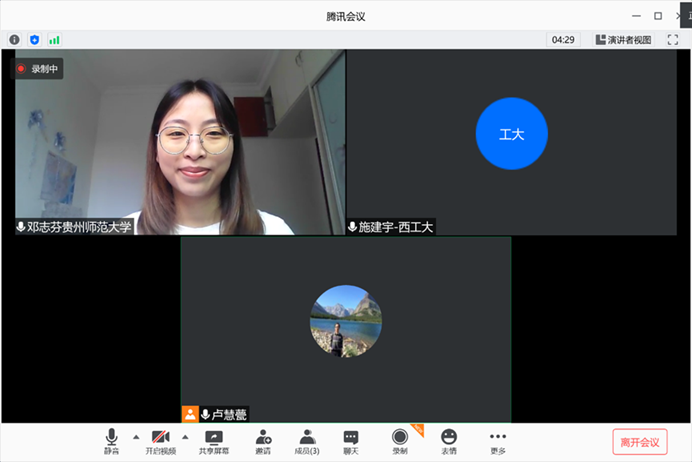This screenshot has width=692, height=462.
Task: Open the 成员(3) participants list
Action: pos(307,440)
